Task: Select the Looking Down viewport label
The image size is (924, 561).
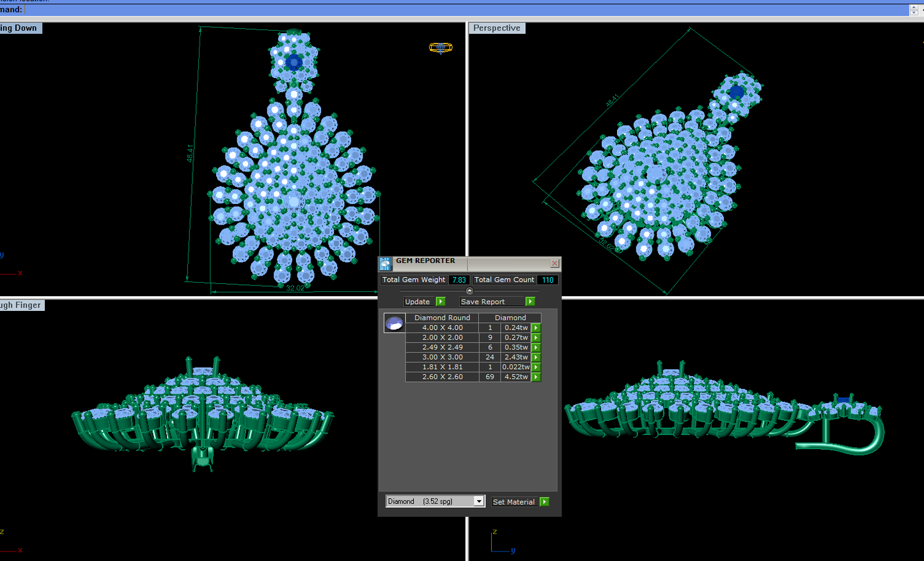Action: point(20,28)
